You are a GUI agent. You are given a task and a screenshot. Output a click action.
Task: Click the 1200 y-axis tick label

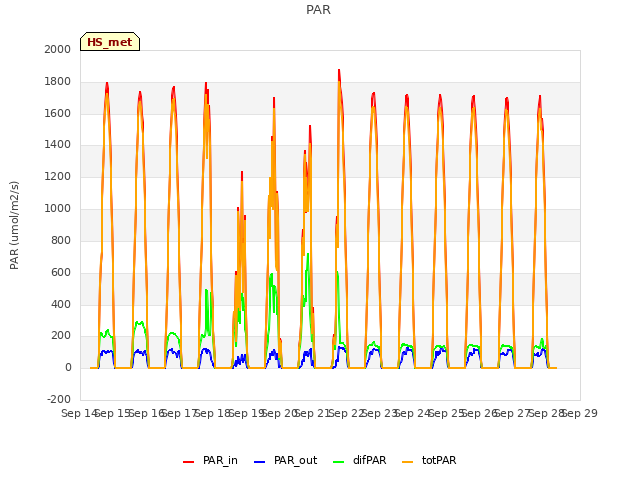[58, 177]
